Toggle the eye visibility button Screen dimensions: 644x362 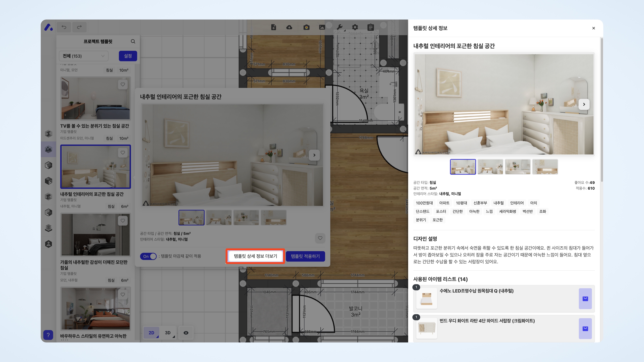pyautogui.click(x=186, y=333)
